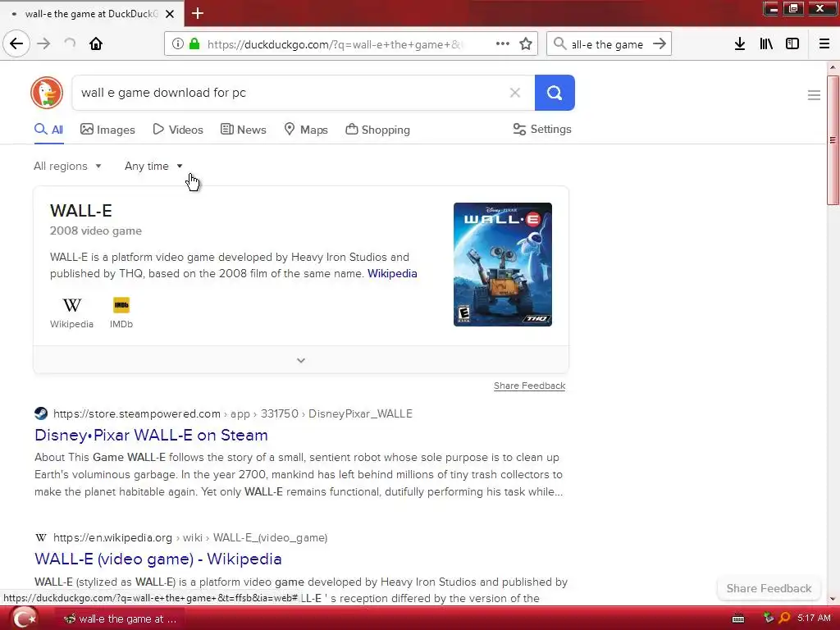The width and height of the screenshot is (840, 630).
Task: Close the wall-e the game tab
Action: (x=170, y=14)
